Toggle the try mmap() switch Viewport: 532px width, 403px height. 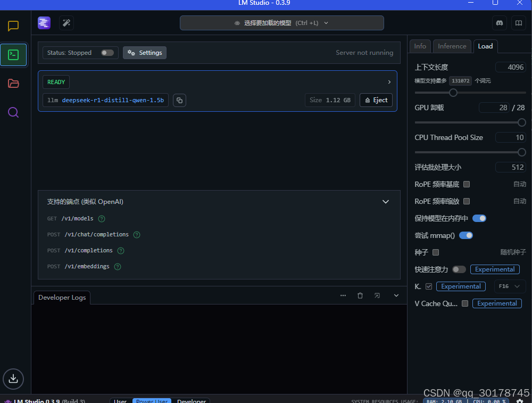(466, 235)
